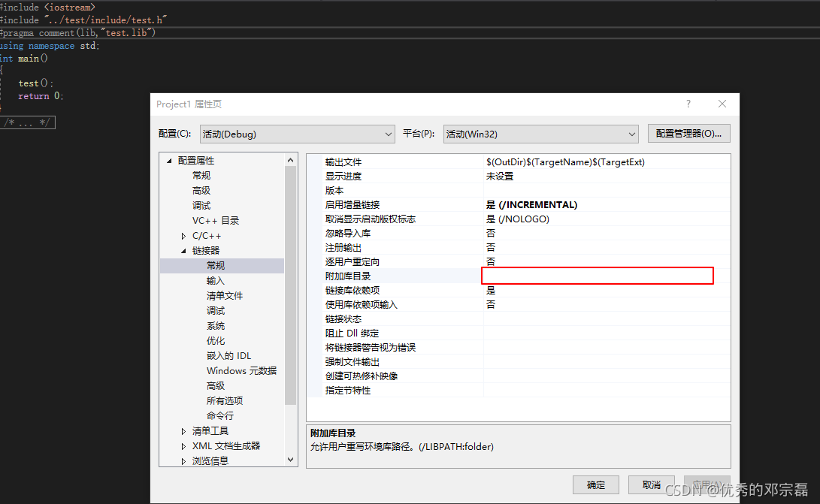Click the test() call in editor
Image resolution: width=820 pixels, height=504 pixels.
pyautogui.click(x=35, y=83)
